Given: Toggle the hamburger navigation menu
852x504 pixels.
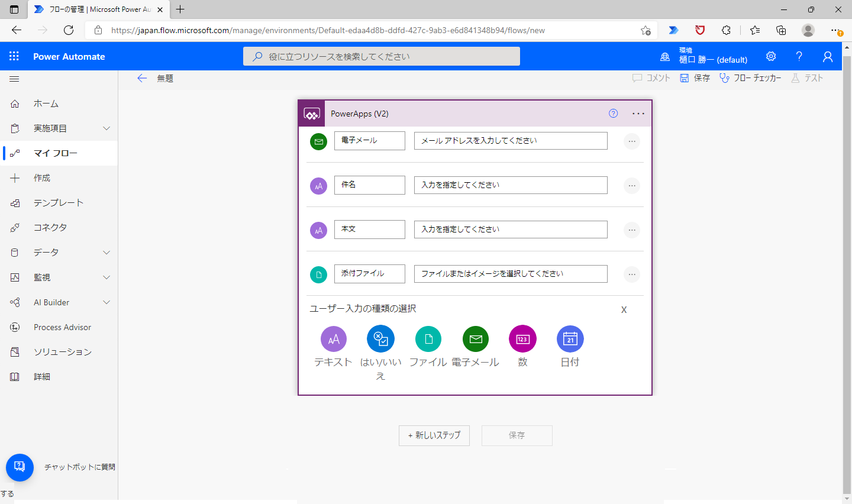Looking at the screenshot, I should click(x=14, y=79).
